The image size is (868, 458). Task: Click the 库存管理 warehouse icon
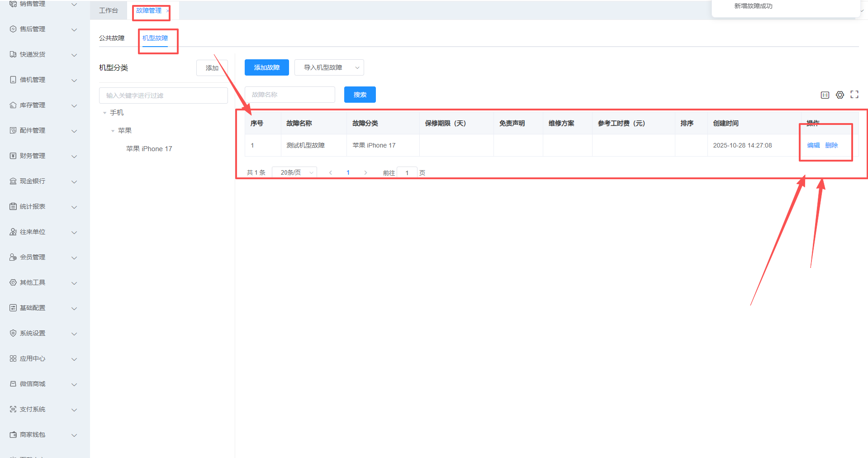[13, 105]
